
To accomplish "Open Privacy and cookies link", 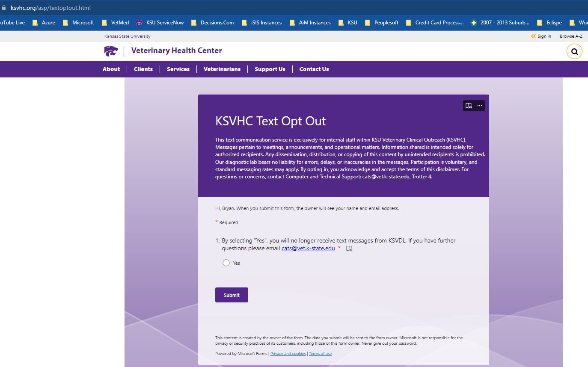I will [288, 354].
